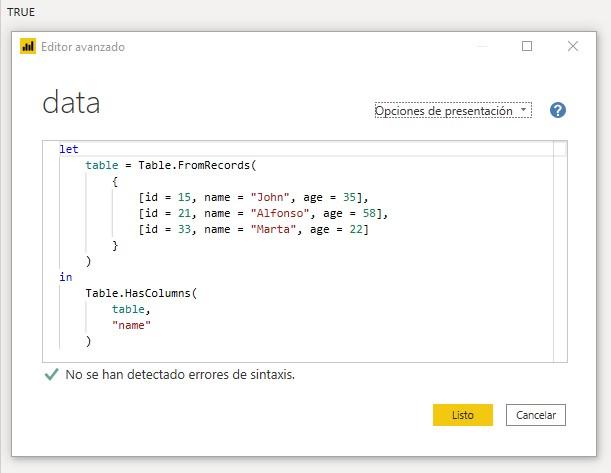Open the Opciones de presentación dropdown
The width and height of the screenshot is (611, 473).
coord(453,111)
